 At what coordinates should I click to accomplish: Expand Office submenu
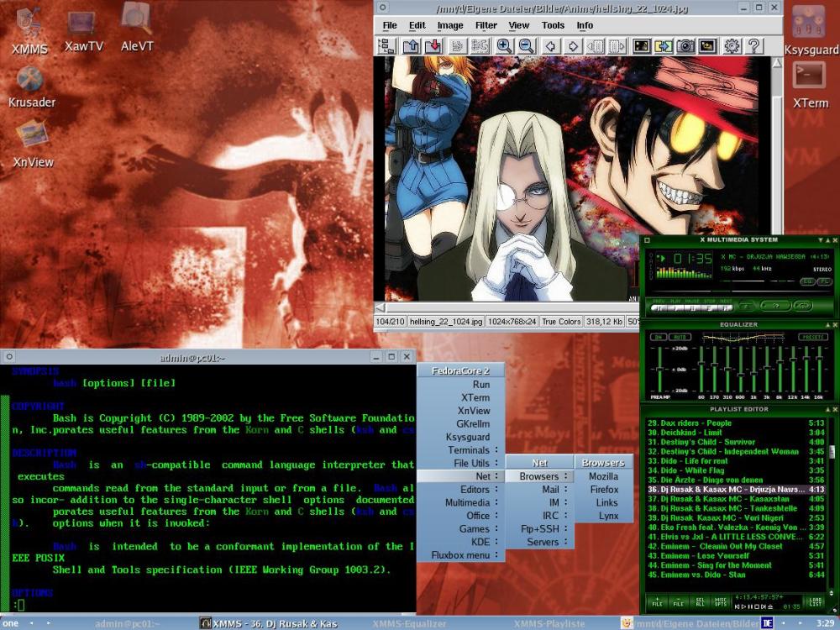[460, 516]
